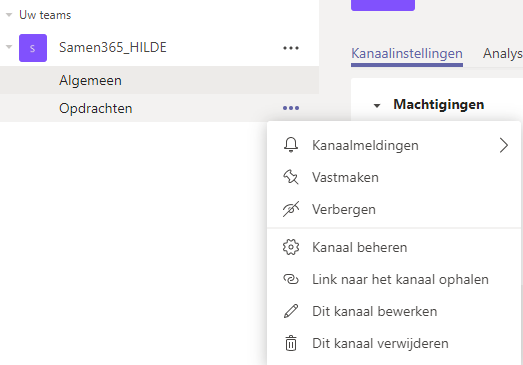This screenshot has width=523, height=365.
Task: Click the crossed-eye icon beside Verbergen
Action: click(291, 209)
